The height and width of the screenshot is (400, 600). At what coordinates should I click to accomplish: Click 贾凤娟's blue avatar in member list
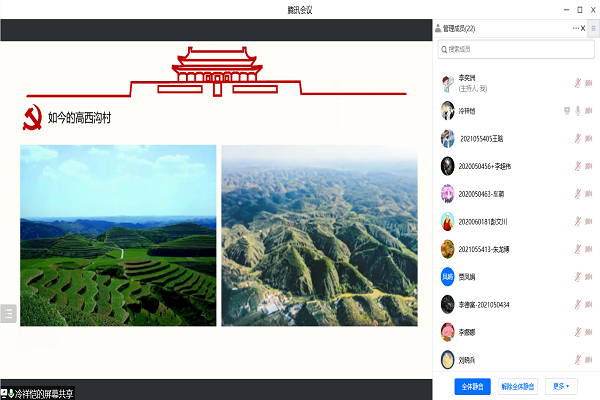coord(448,277)
